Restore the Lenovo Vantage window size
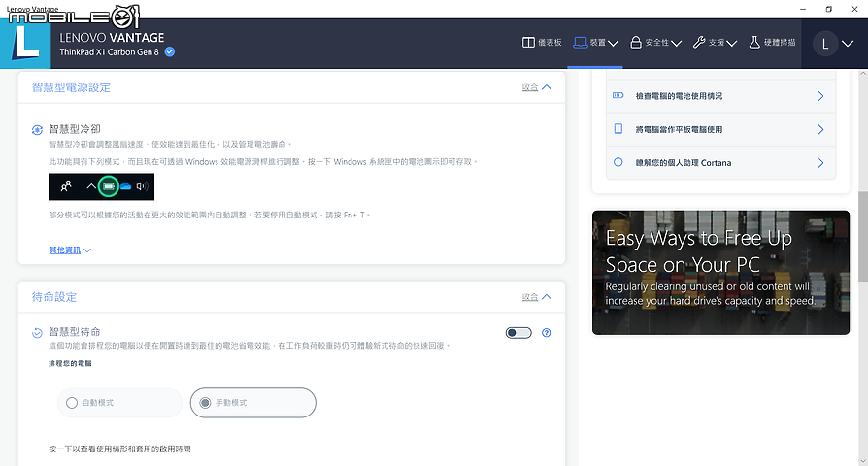Image resolution: width=868 pixels, height=466 pixels. click(x=829, y=9)
